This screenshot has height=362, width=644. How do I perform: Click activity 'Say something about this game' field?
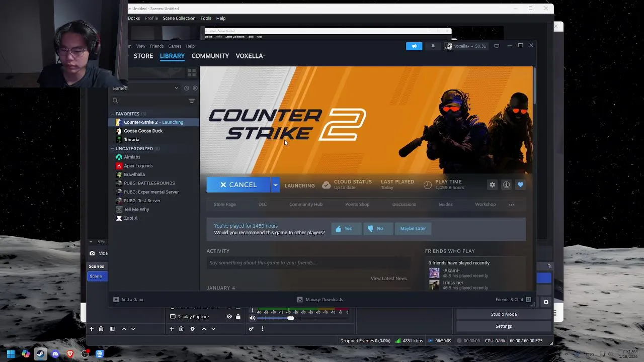(x=308, y=263)
